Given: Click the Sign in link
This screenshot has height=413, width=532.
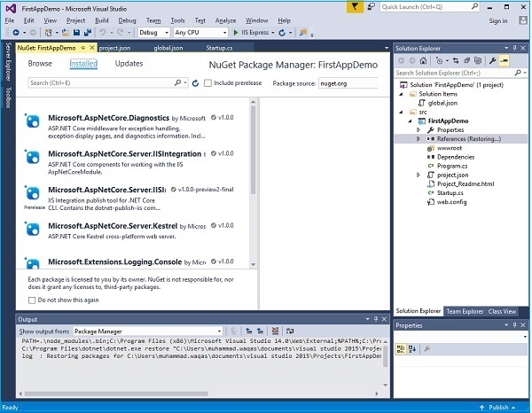Looking at the screenshot, I should click(x=498, y=20).
